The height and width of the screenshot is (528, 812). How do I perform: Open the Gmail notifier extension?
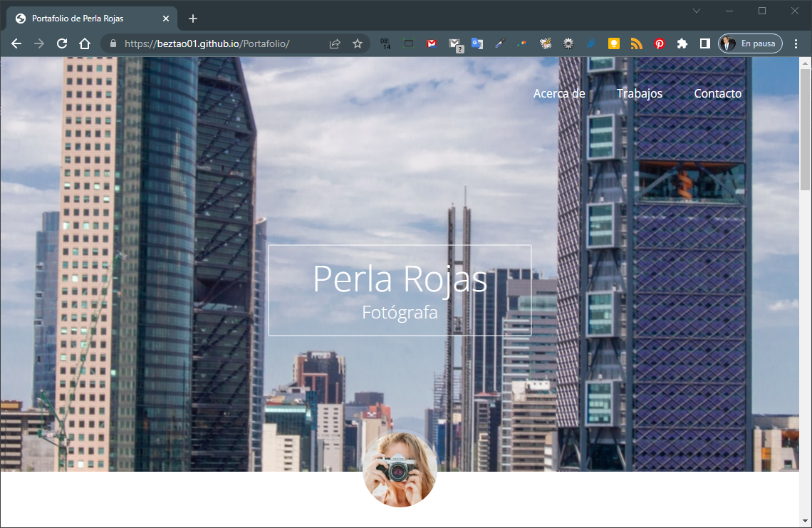point(432,43)
